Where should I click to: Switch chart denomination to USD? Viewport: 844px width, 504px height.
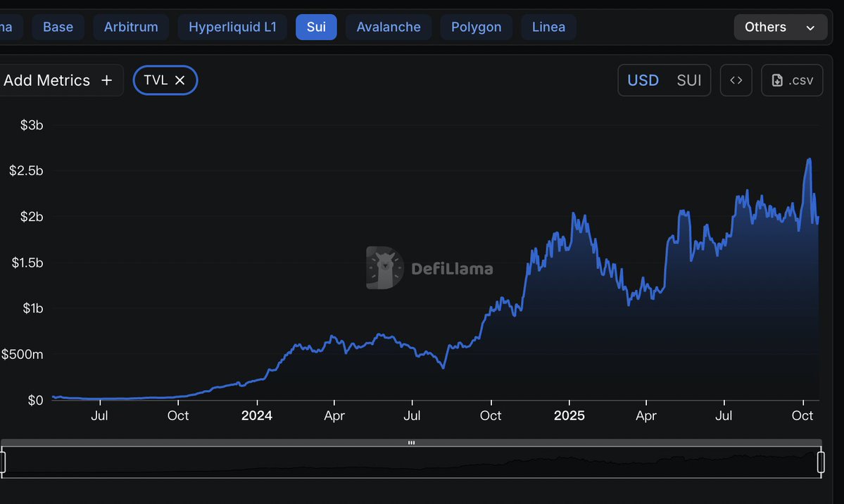(x=643, y=80)
